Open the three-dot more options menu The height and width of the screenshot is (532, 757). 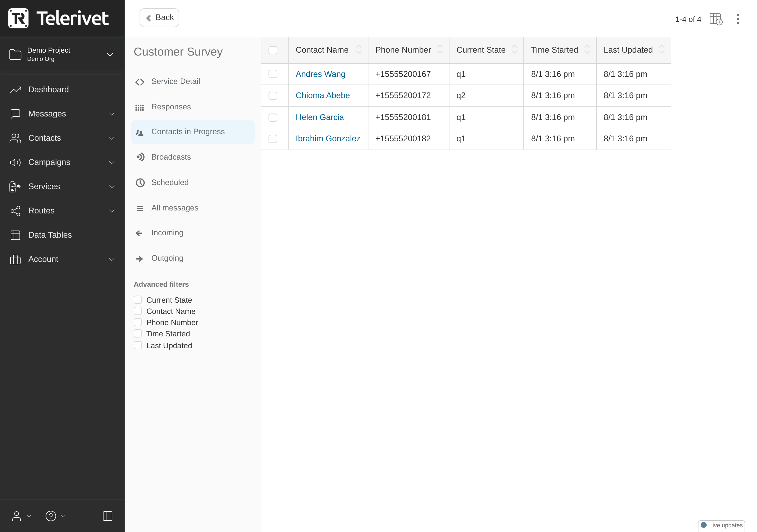[738, 19]
